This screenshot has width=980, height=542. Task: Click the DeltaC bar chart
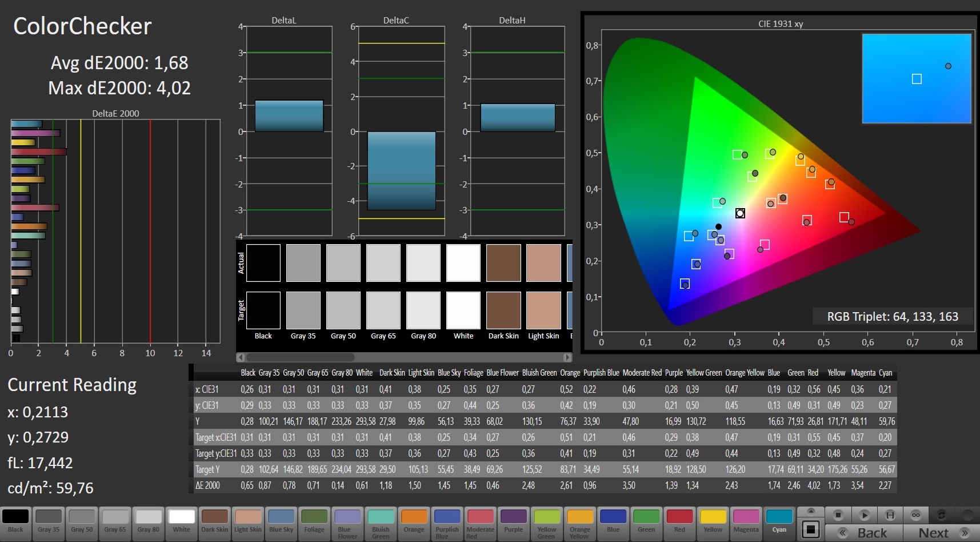tap(401, 131)
